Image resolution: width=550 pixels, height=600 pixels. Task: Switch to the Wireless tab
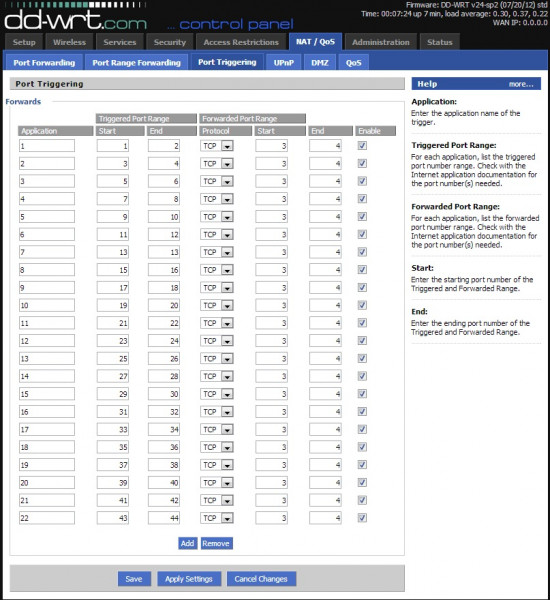tap(69, 42)
